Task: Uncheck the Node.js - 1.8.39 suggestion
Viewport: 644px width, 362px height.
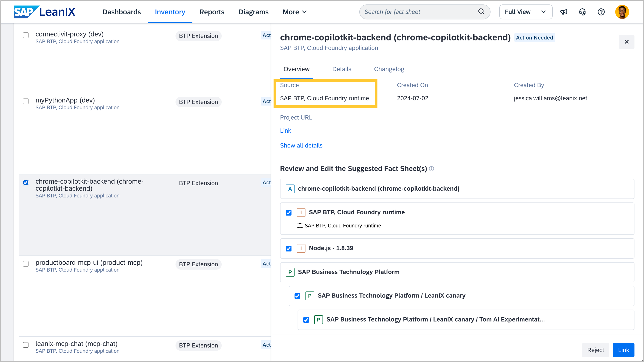Action: [288, 249]
